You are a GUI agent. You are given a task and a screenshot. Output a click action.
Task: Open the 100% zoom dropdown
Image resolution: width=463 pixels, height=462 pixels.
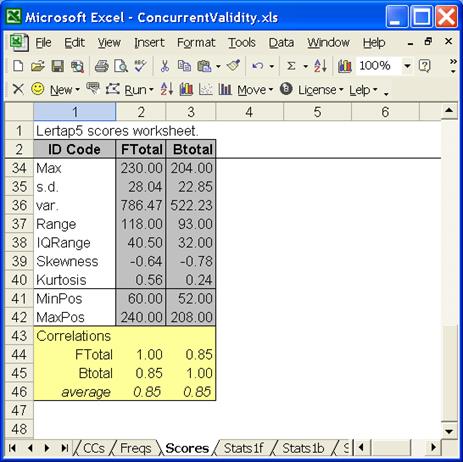(x=407, y=66)
